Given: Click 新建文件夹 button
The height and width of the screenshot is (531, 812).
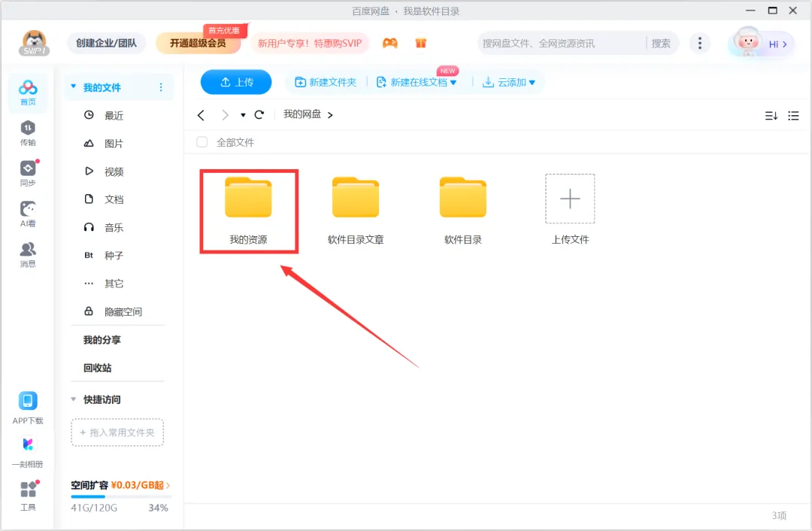Looking at the screenshot, I should point(326,83).
